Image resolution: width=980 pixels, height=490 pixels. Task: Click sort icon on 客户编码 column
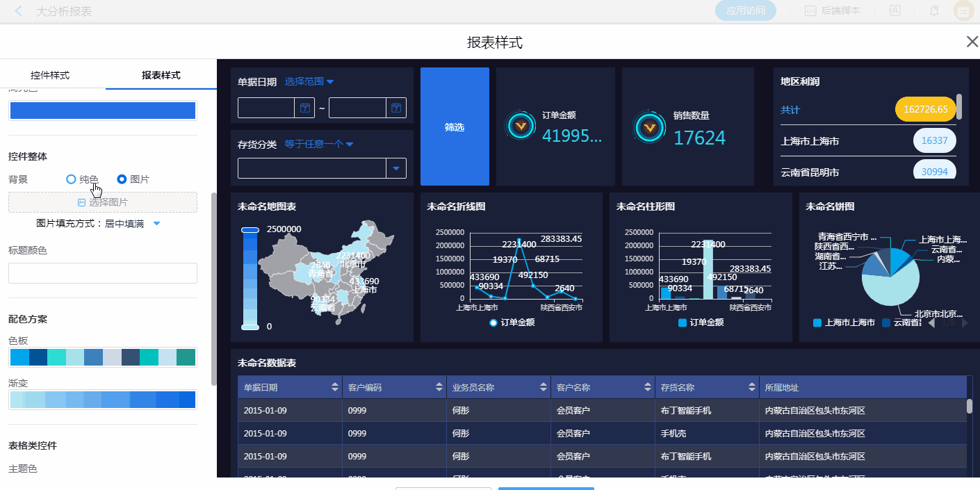pyautogui.click(x=440, y=387)
